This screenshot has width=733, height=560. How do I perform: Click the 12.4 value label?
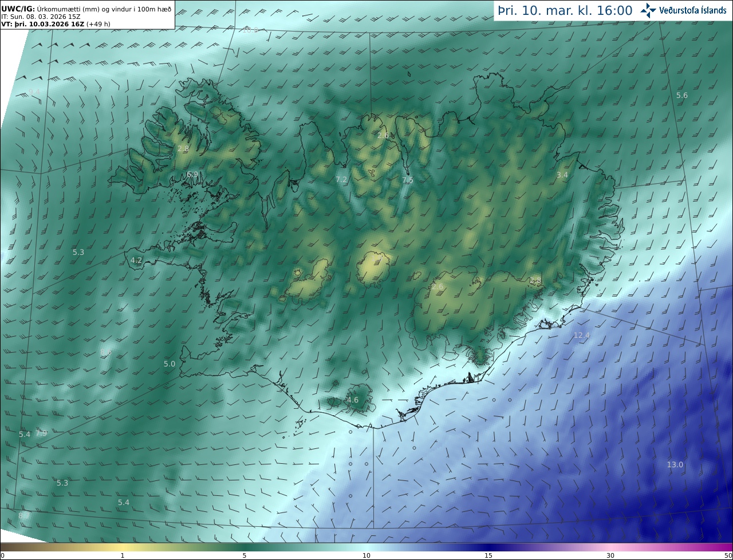(x=581, y=335)
